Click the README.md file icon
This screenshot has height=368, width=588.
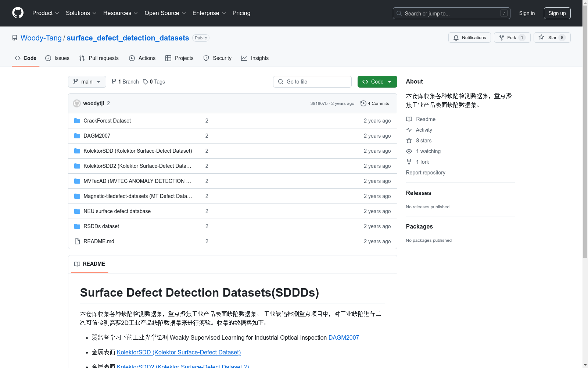77,241
